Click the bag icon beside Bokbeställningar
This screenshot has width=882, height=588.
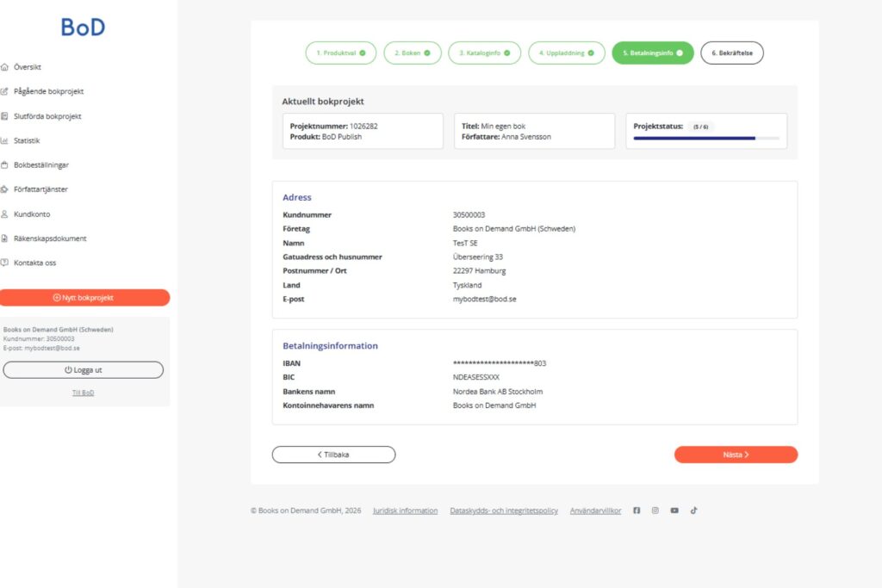[x=4, y=165]
